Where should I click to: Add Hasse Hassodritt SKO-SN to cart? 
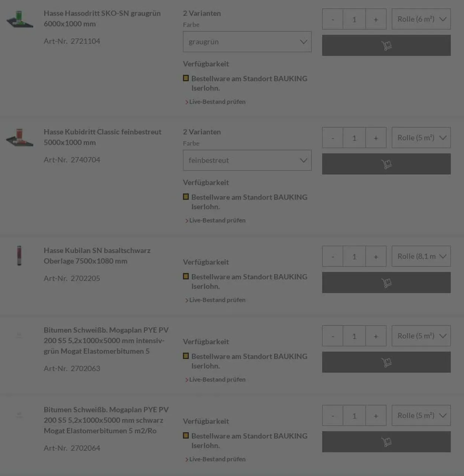386,45
